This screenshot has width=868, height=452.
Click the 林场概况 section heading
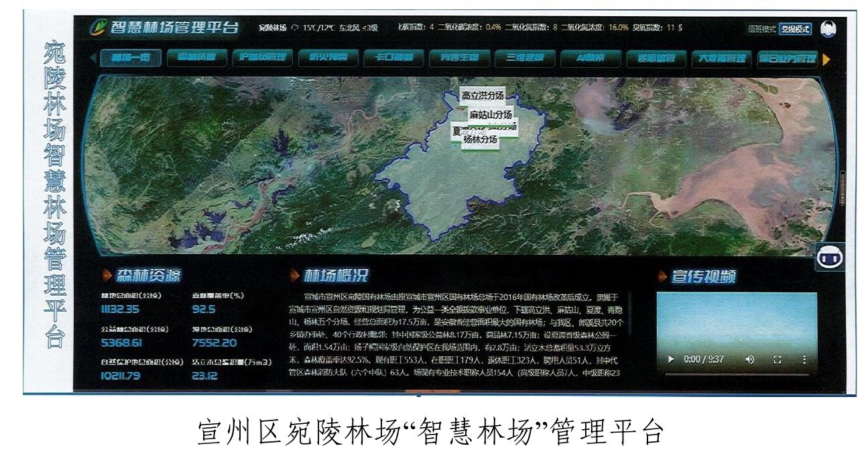(336, 275)
